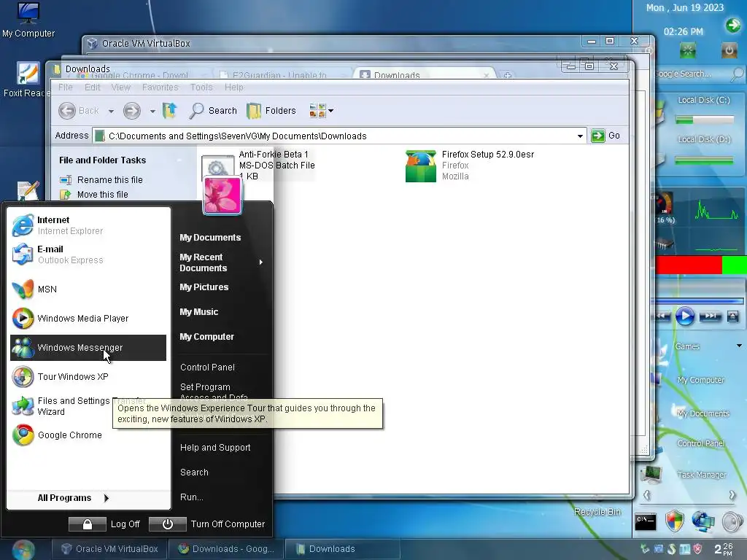Open the Back history dropdown arrow
This screenshot has width=747, height=560.
(111, 112)
